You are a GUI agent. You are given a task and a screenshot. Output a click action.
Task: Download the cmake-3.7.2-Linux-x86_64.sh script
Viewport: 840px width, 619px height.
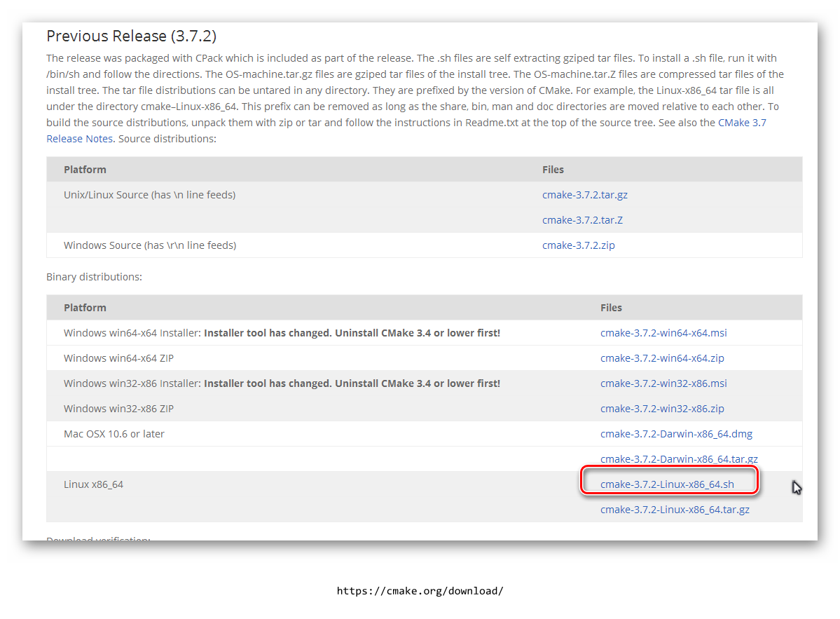(667, 484)
